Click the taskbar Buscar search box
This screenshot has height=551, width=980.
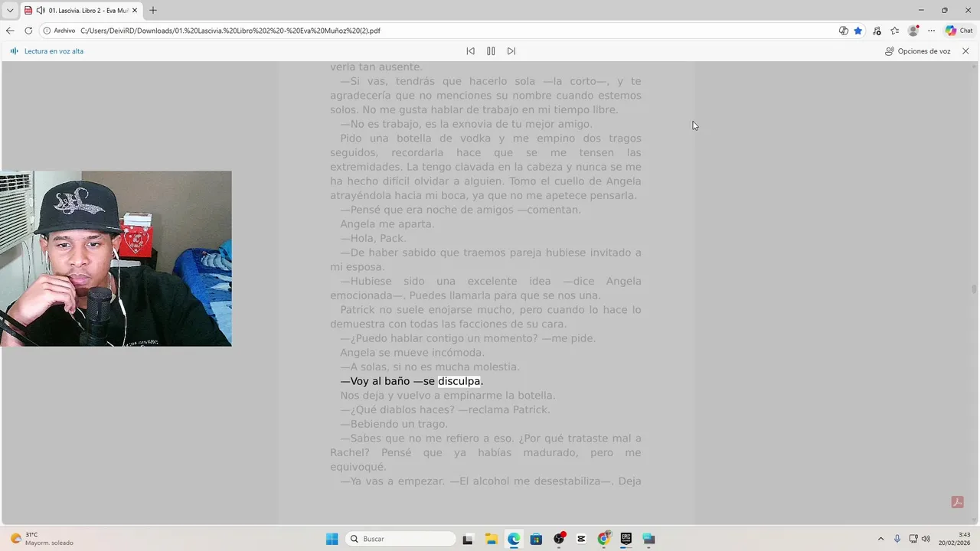click(401, 539)
